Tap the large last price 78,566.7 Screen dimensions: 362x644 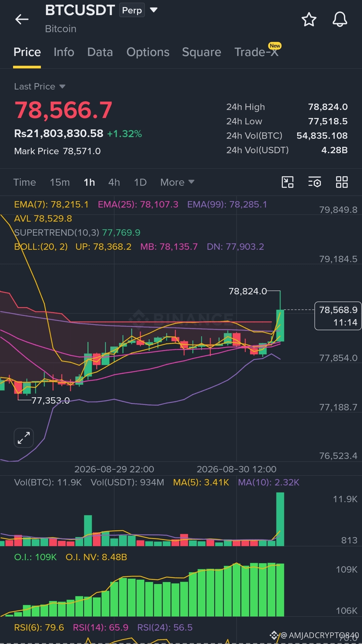pos(63,110)
